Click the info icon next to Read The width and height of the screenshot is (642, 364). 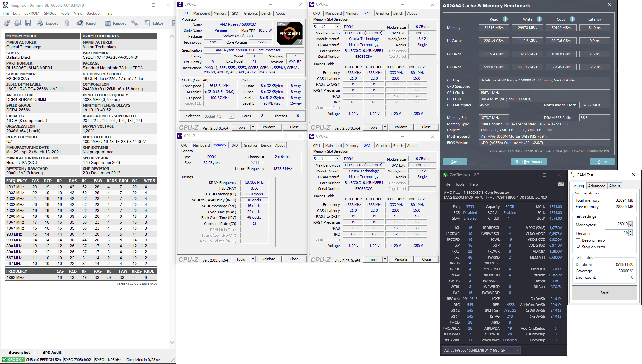tap(505, 19)
